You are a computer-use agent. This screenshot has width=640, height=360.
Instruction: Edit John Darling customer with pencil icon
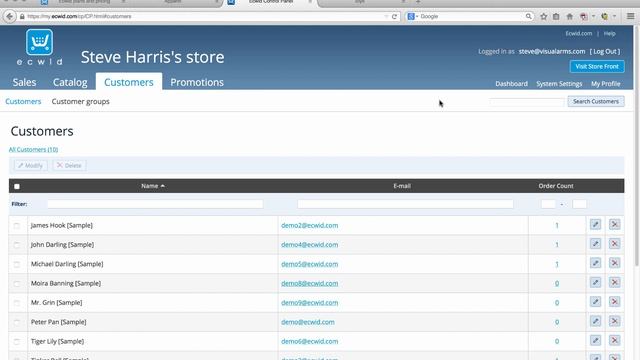coord(595,244)
